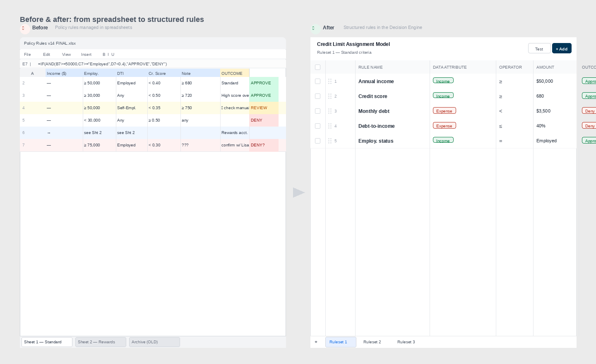
Task: Check the checkbox for the Annual income rule
Action: [x=317, y=81]
